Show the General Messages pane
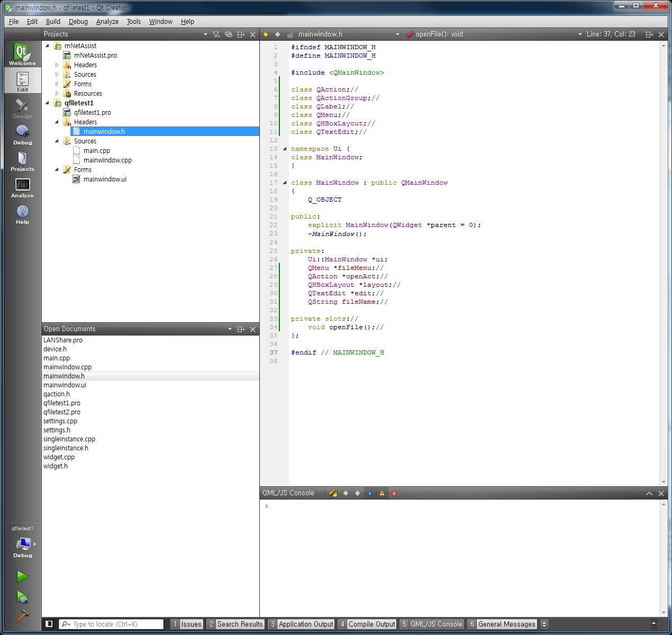The image size is (672, 635). coord(502,624)
